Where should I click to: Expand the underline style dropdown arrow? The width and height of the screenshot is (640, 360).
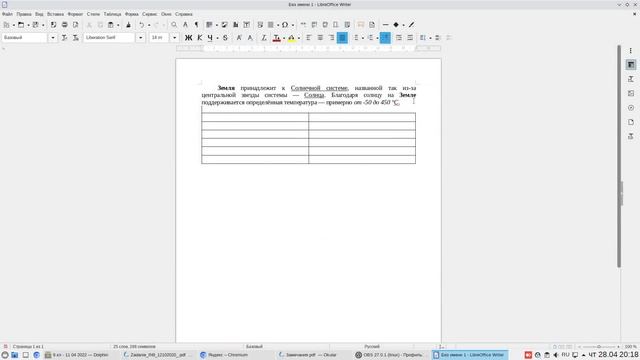[217, 38]
